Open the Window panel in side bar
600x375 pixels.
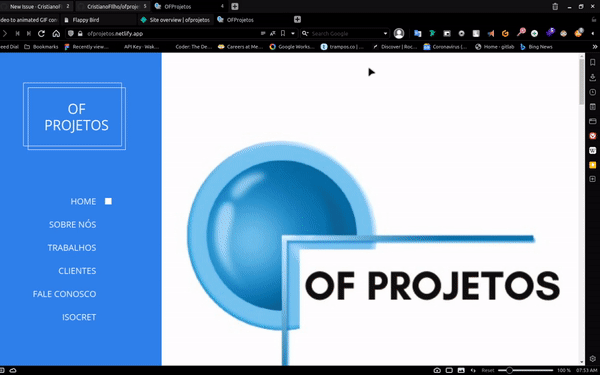(592, 121)
